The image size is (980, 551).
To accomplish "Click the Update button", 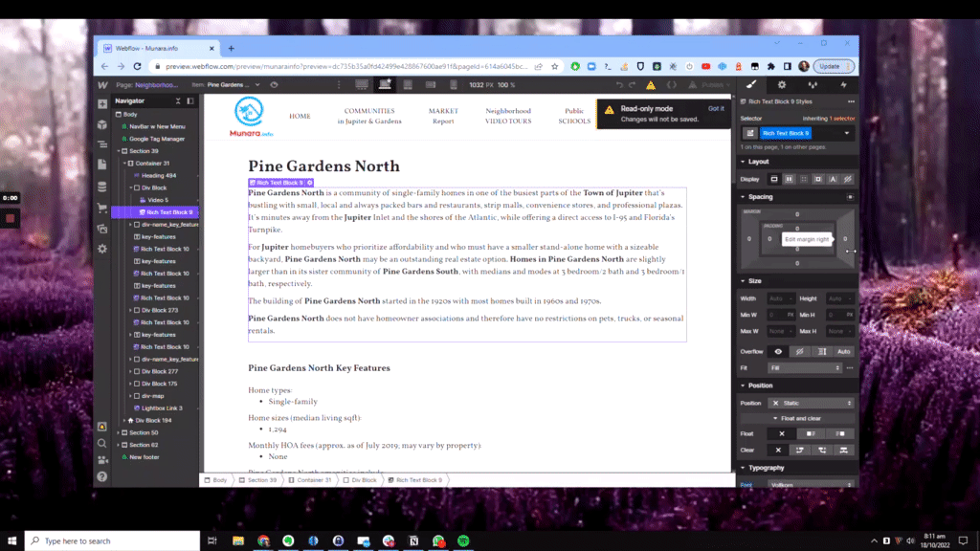I will (832, 66).
